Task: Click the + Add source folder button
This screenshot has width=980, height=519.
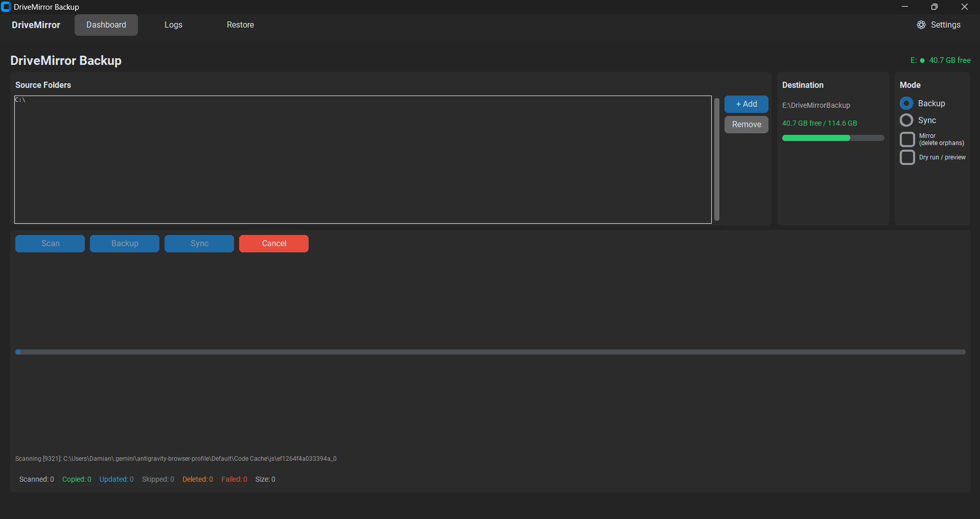Action: (x=746, y=104)
